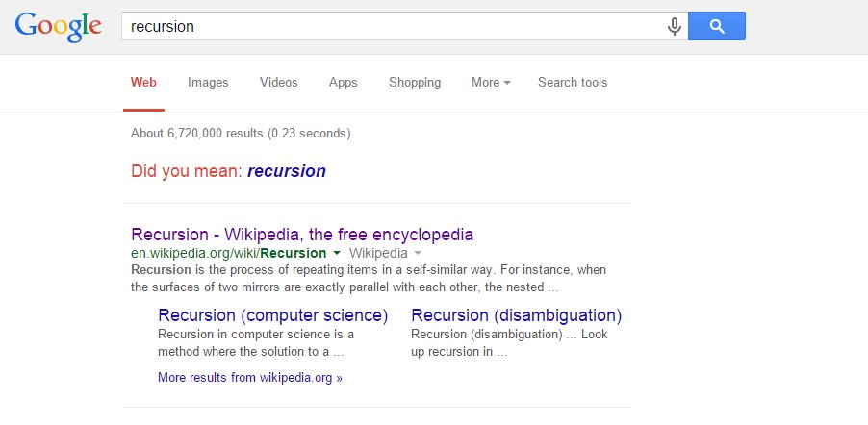Open the Videos tab
The width and height of the screenshot is (868, 425).
pos(278,83)
